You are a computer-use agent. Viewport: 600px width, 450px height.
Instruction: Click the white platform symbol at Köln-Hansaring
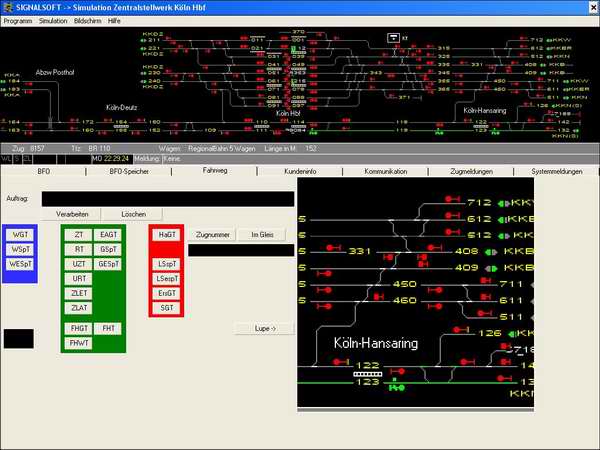coord(367,374)
